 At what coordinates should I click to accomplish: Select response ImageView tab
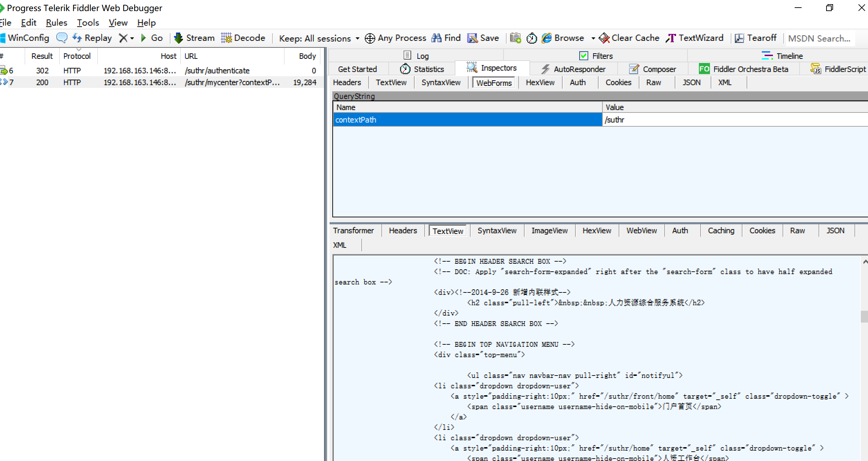(550, 231)
